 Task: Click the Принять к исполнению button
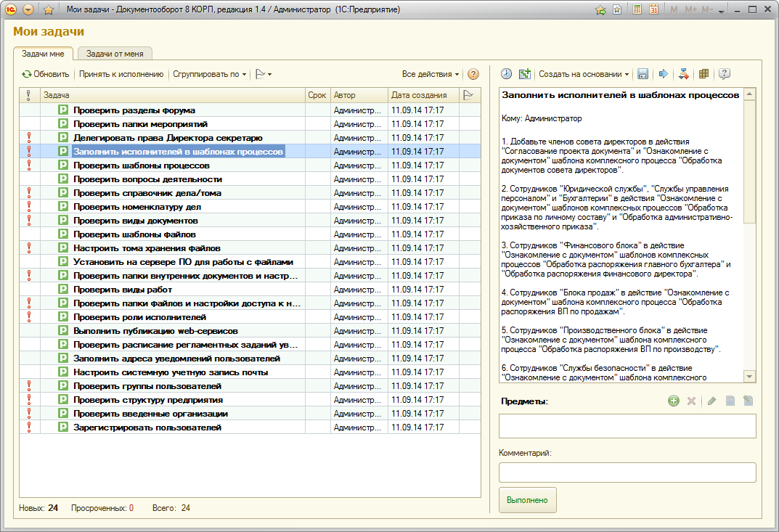point(121,74)
